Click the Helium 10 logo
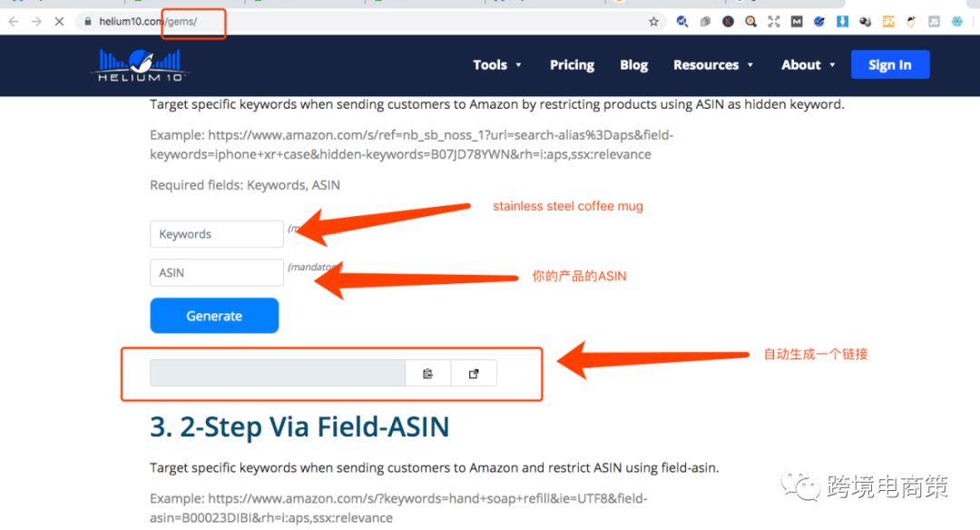The image size is (980, 530). (140, 65)
